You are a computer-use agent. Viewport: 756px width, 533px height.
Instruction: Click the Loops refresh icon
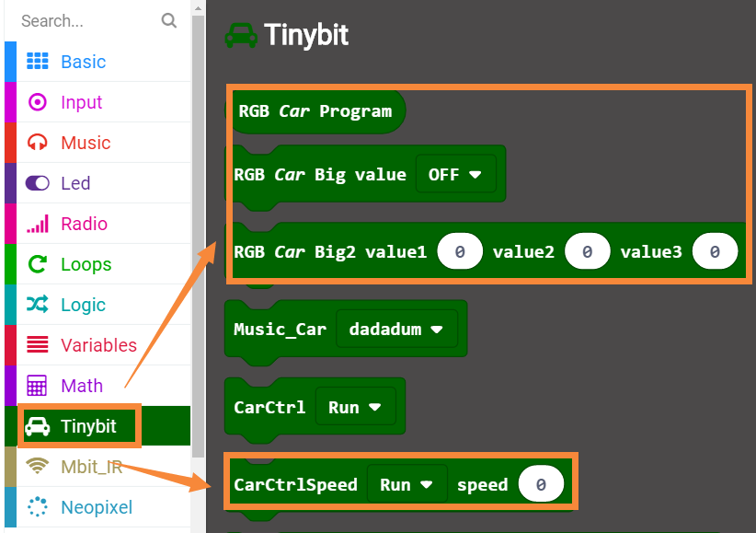(37, 264)
